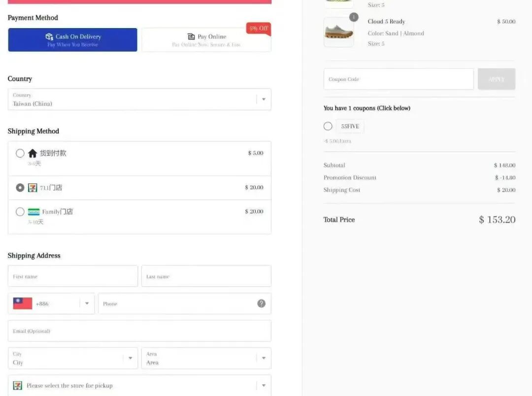Click the store pickup dropdown arrow
Viewport: 532px width, 396px height.
(264, 386)
